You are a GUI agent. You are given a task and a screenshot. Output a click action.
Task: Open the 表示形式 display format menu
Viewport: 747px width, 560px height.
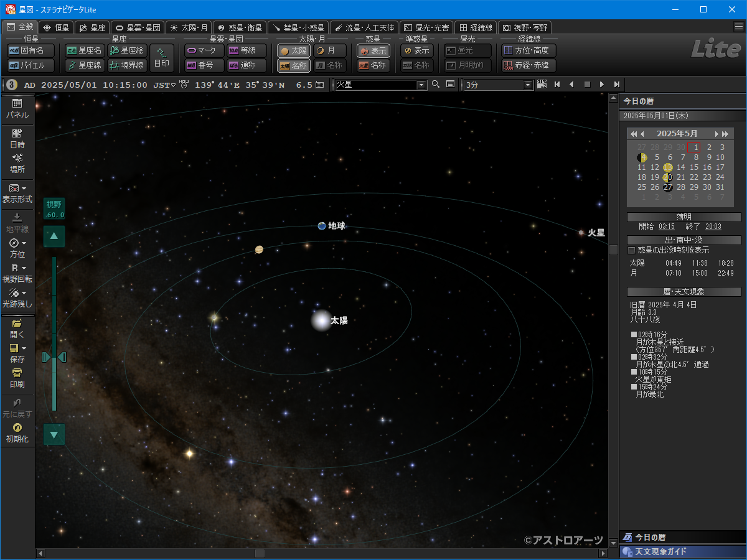(17, 194)
